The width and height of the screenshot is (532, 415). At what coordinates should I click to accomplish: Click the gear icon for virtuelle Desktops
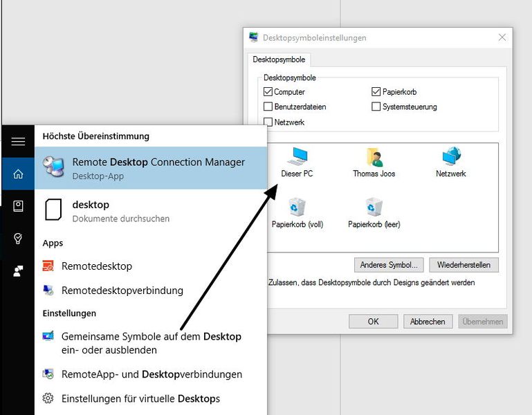(48, 398)
